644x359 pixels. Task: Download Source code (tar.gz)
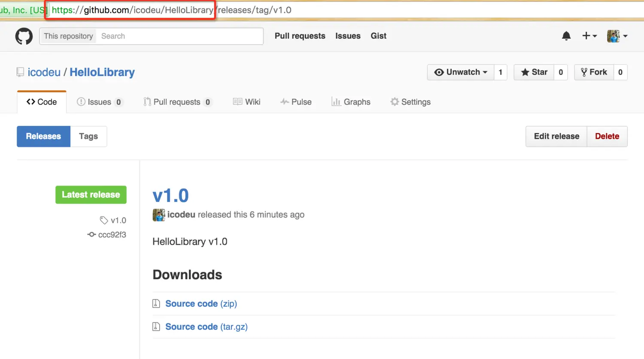click(x=207, y=327)
